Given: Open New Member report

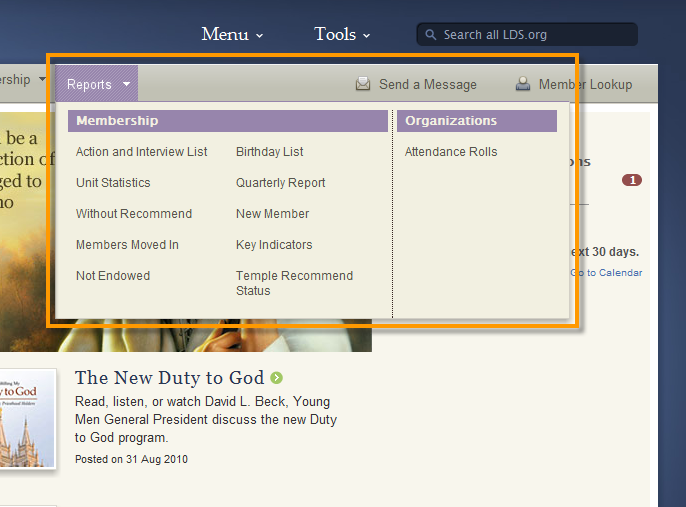Looking at the screenshot, I should 273,213.
